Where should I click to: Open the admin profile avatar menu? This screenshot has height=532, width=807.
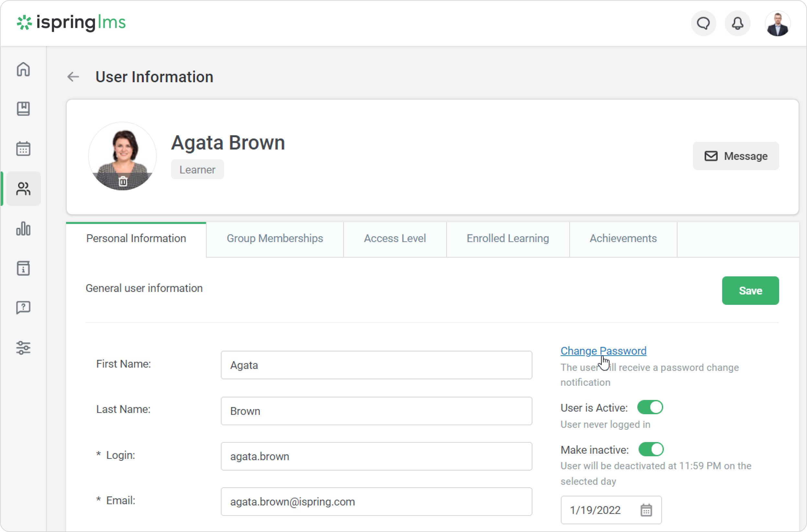tap(777, 23)
